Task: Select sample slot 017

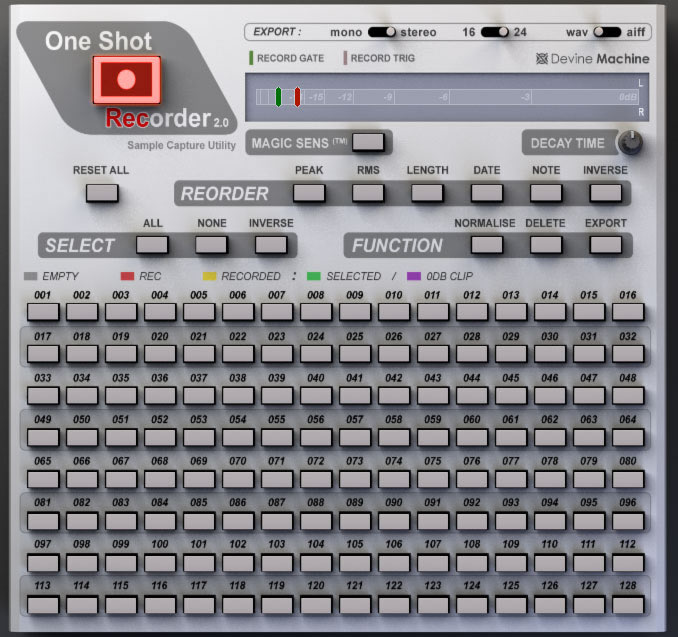Action: 43,354
